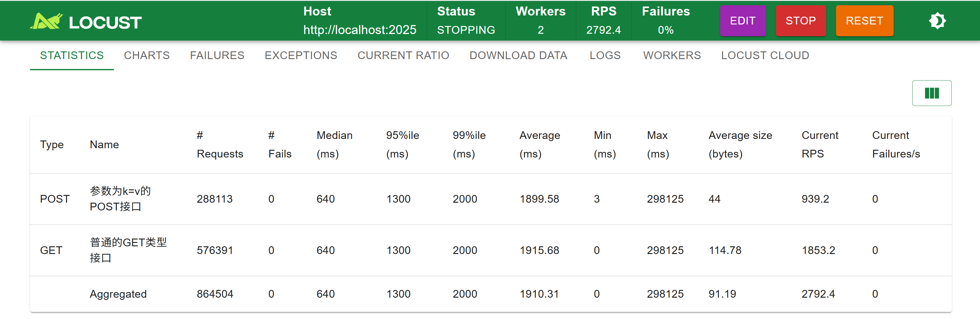
Task: Click the Workers count 2
Action: (540, 30)
